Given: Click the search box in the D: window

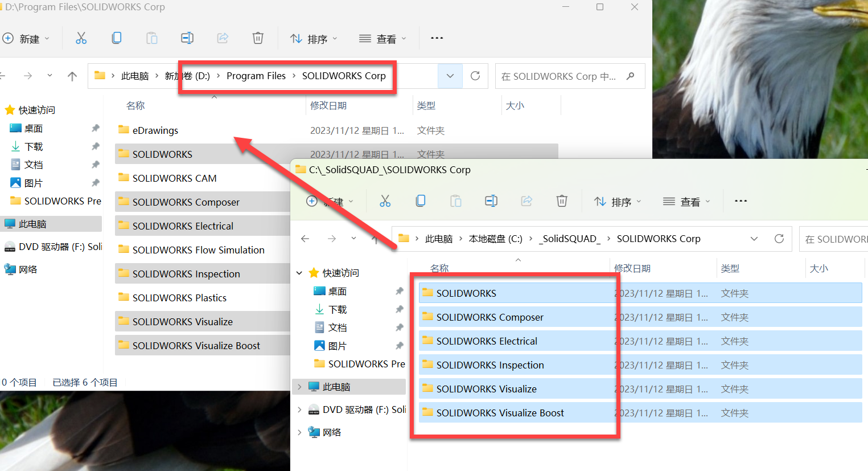Looking at the screenshot, I should tap(561, 76).
